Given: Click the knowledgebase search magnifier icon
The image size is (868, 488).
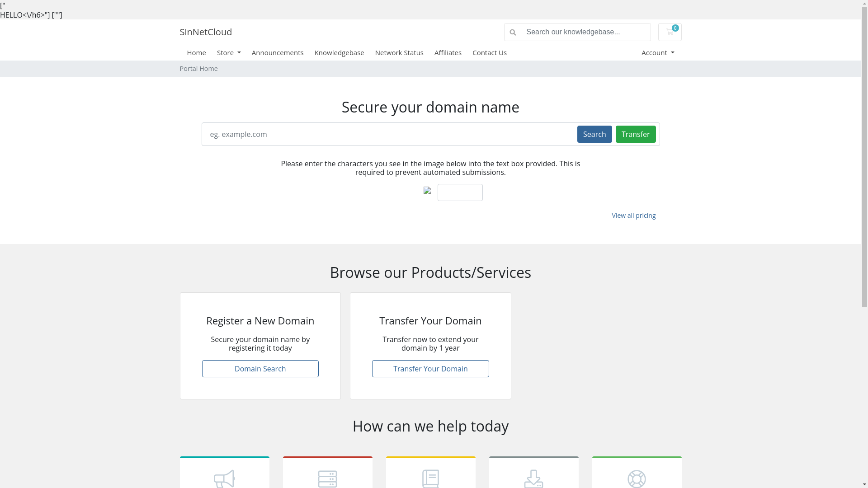Looking at the screenshot, I should 513,33.
